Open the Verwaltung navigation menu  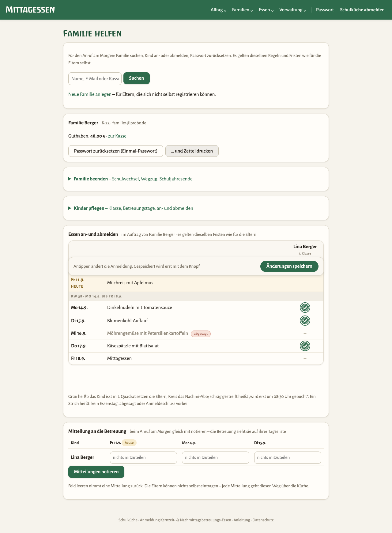[292, 10]
